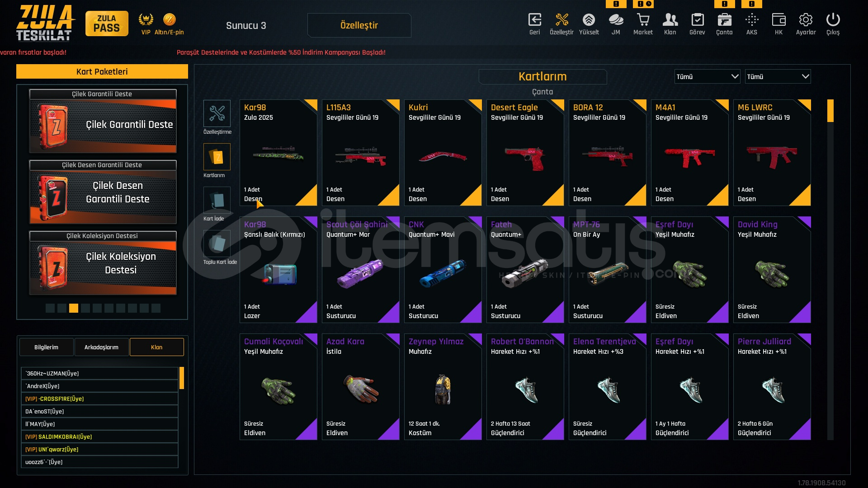Switch to the Bilgilerim tab
Screen dimensions: 868x488
46,347
